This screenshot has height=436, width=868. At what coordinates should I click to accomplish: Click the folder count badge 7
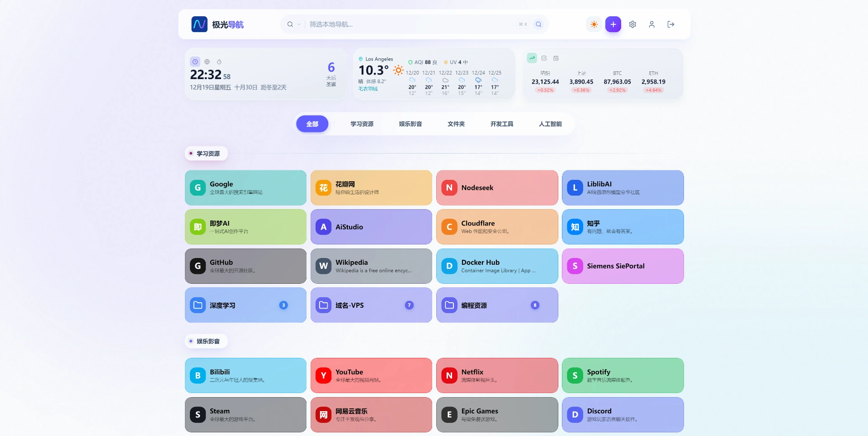coord(409,305)
